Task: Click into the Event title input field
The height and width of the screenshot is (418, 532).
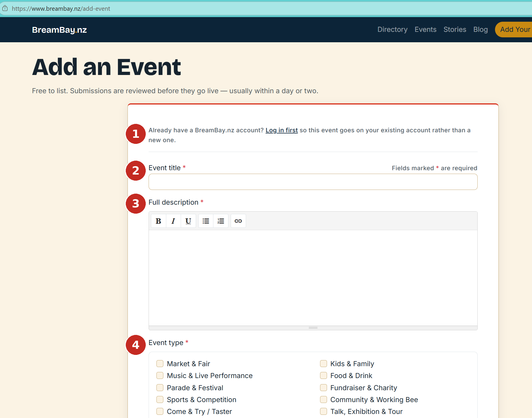Action: [313, 182]
